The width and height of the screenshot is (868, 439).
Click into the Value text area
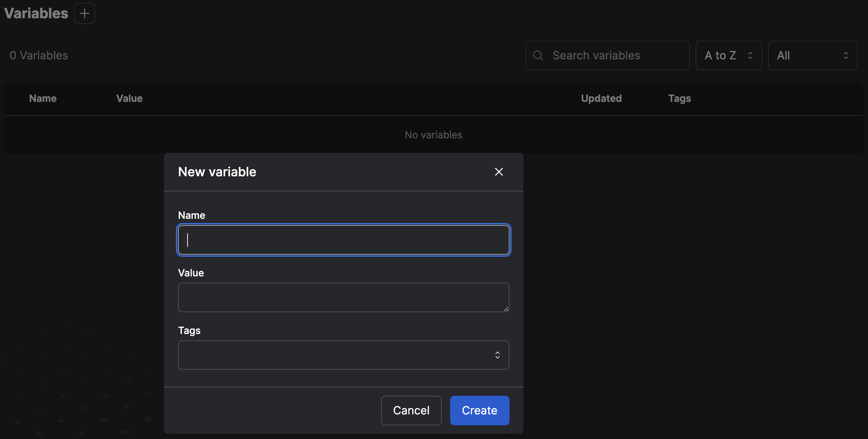tap(344, 297)
